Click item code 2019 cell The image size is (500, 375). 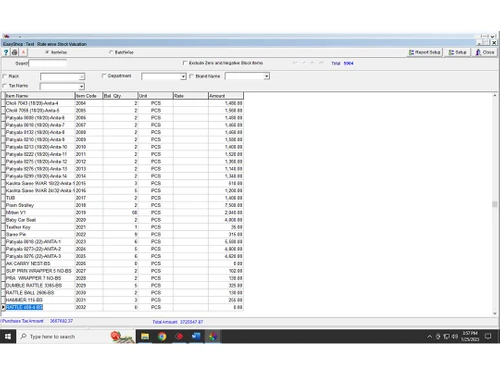89,213
